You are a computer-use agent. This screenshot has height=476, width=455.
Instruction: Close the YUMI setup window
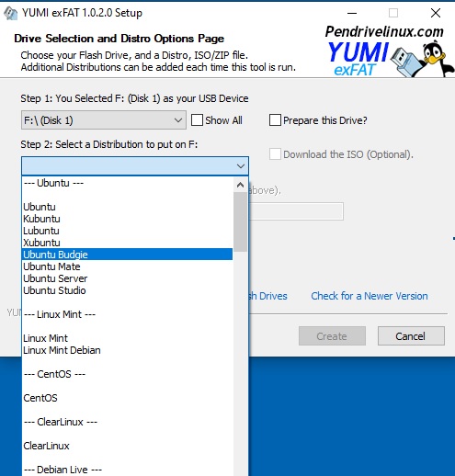(x=436, y=13)
